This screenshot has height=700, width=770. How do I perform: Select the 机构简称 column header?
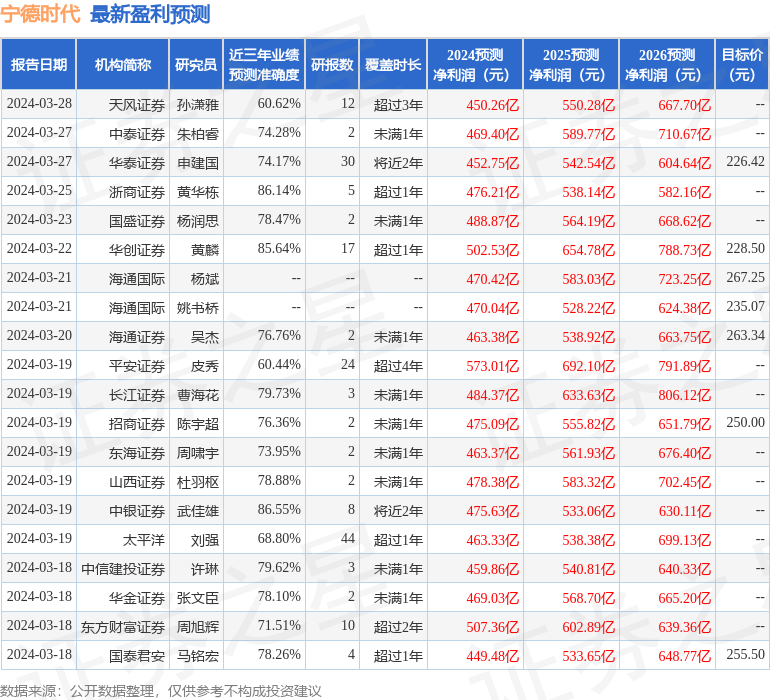click(x=123, y=64)
